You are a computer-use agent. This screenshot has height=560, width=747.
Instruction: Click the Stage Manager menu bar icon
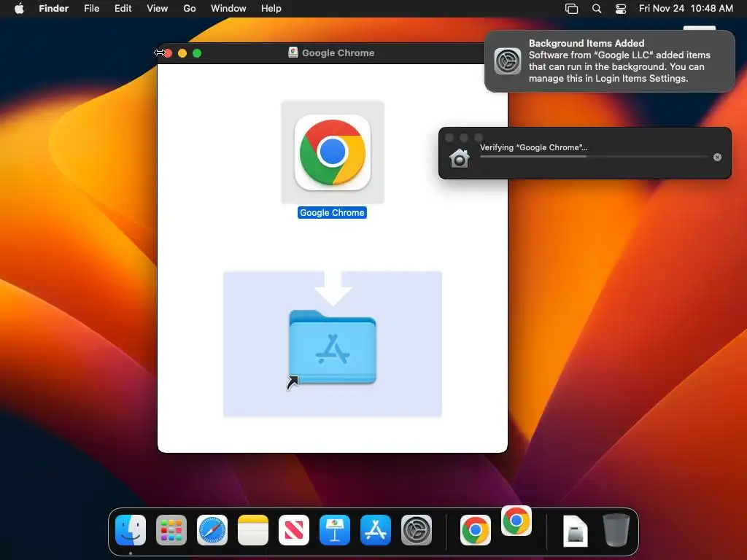point(572,9)
